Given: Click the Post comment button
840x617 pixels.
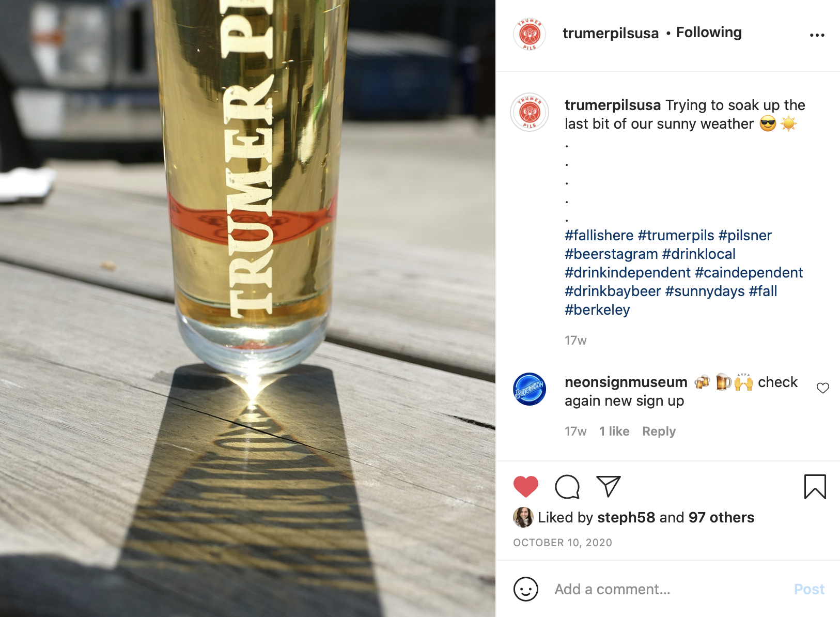Looking at the screenshot, I should point(809,589).
